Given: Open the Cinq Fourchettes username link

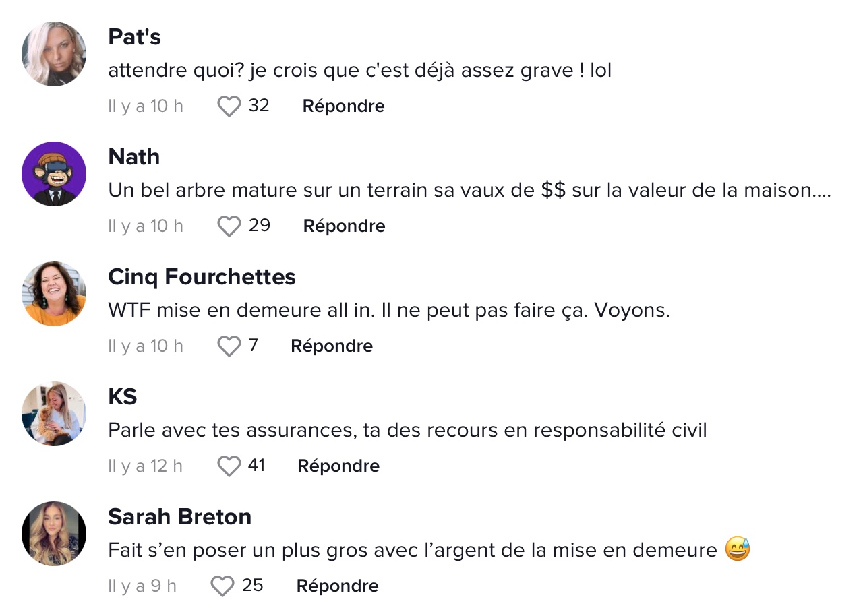Looking at the screenshot, I should 202,277.
